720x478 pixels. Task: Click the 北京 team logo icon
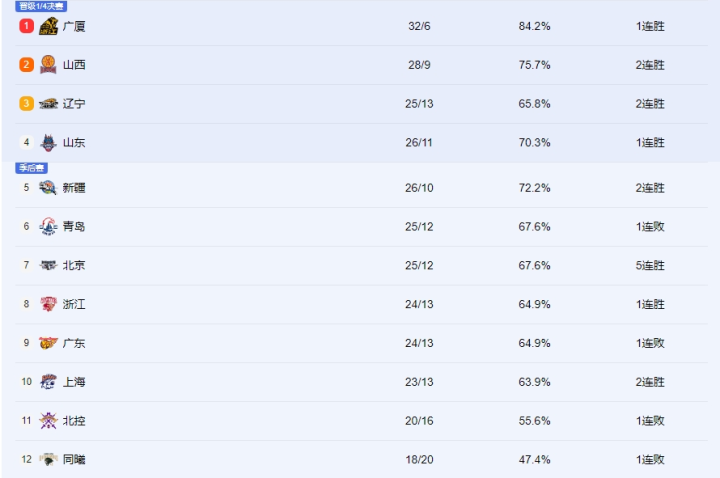click(x=48, y=265)
